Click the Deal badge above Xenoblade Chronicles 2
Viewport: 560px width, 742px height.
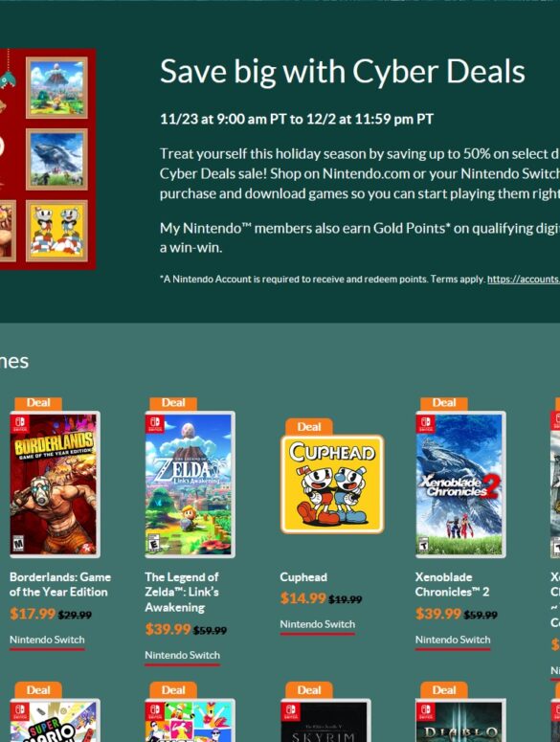coord(444,403)
